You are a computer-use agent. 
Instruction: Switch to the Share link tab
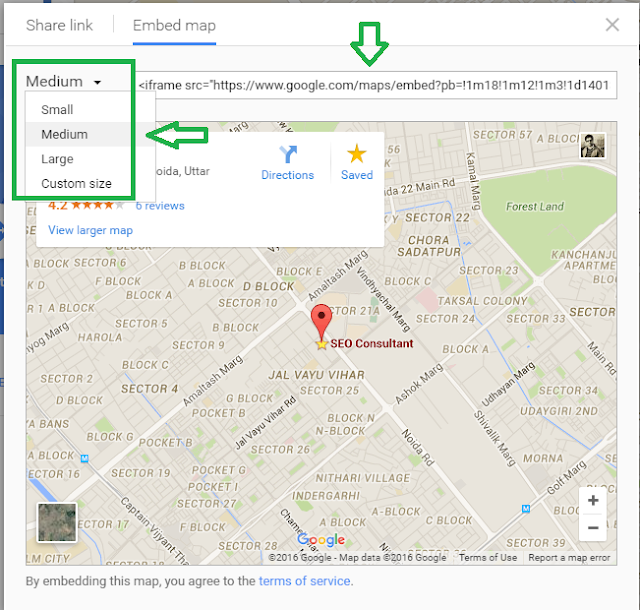pos(59,25)
